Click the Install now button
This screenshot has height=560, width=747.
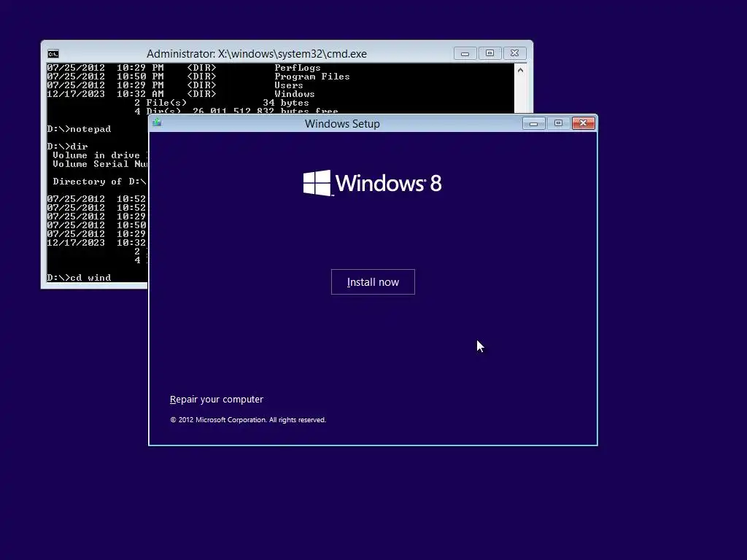373,282
